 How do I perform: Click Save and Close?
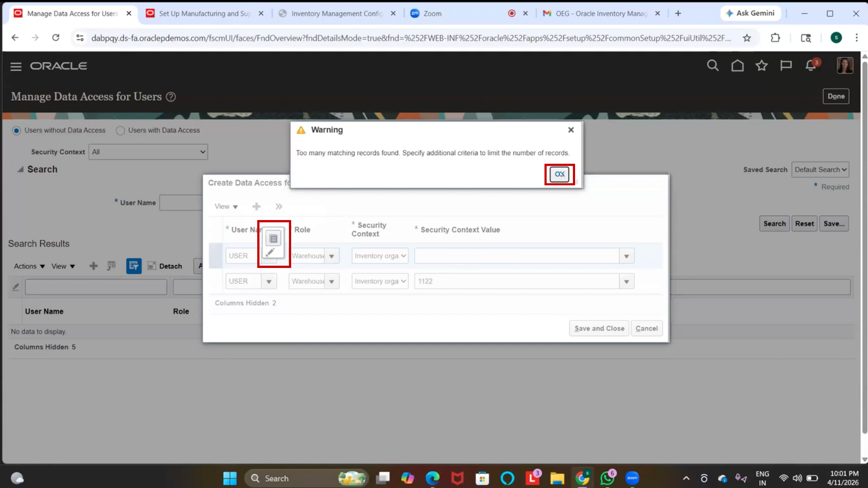(599, 328)
